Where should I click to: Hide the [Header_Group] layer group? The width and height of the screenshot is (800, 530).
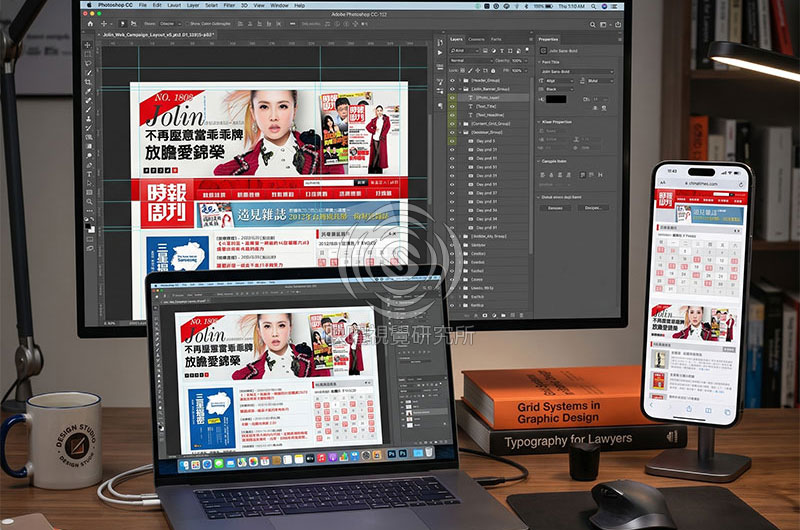click(x=452, y=80)
